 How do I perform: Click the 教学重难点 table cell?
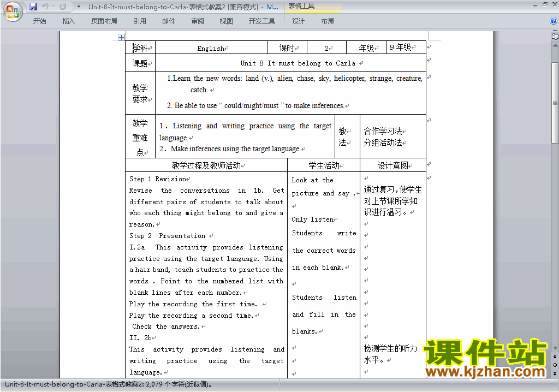(140, 138)
